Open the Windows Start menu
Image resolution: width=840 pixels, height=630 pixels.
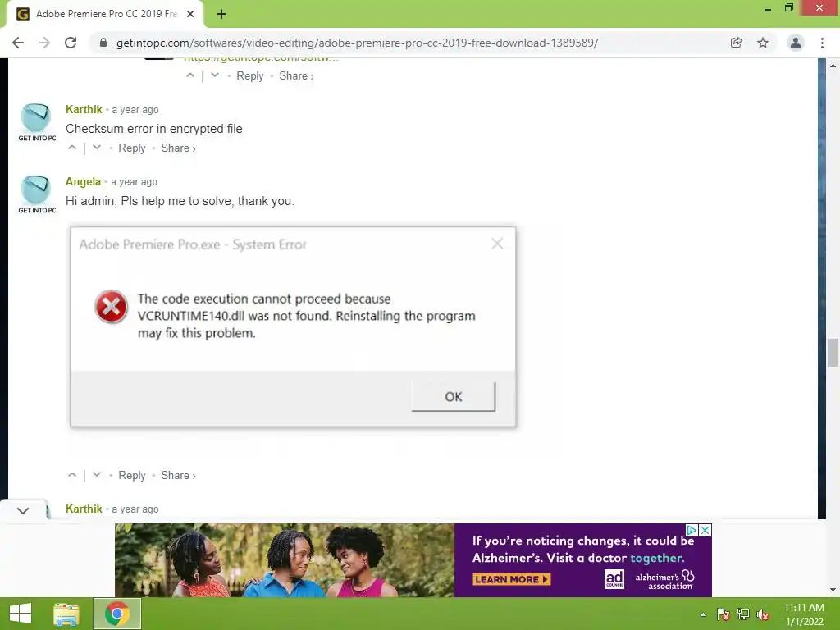[21, 614]
